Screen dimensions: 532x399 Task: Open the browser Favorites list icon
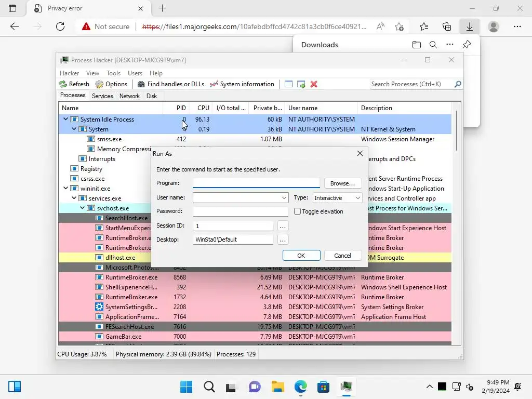[x=424, y=26]
